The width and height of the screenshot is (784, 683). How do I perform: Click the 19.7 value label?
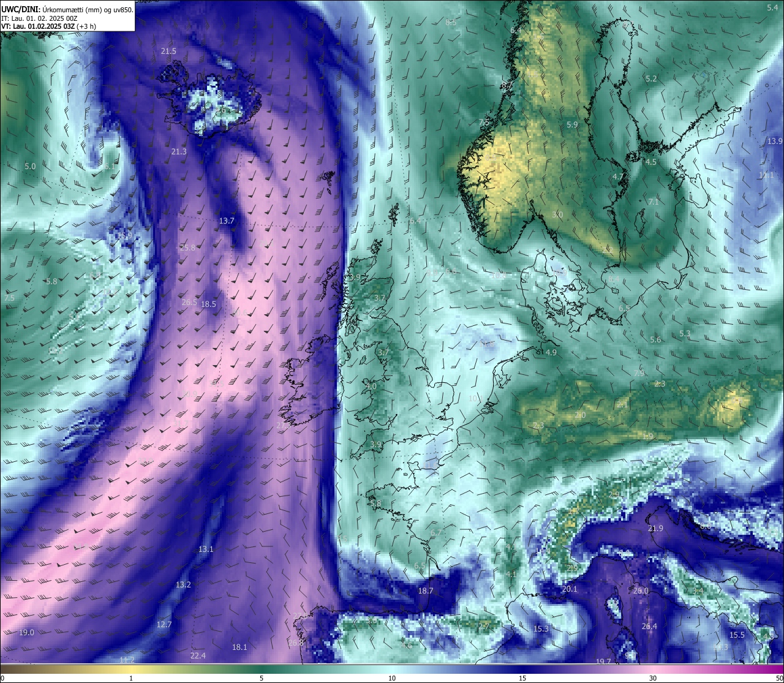point(603,661)
